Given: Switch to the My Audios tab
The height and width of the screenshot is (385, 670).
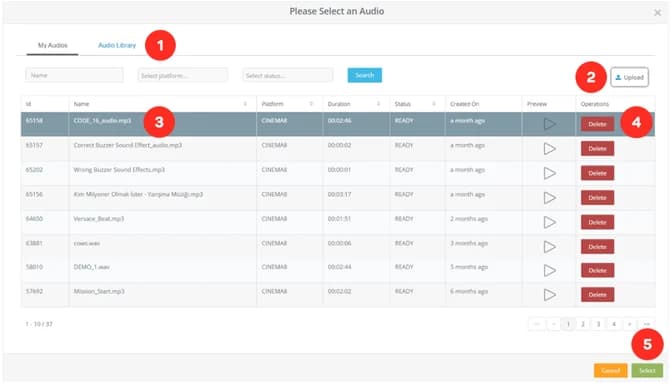Looking at the screenshot, I should pyautogui.click(x=53, y=45).
